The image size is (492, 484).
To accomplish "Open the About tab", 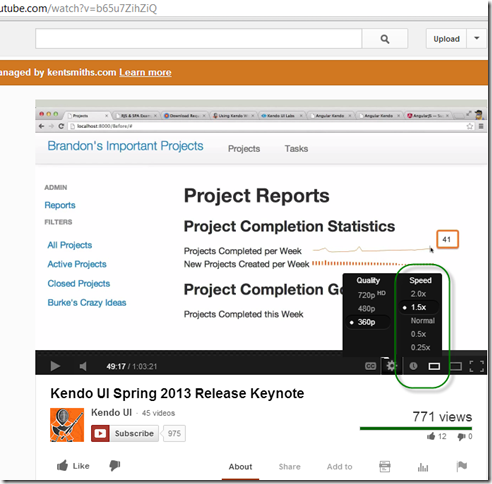I will 240,467.
